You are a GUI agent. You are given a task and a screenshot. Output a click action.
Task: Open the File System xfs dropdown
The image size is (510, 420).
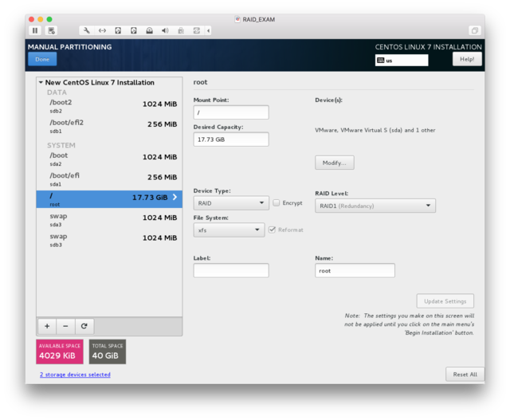coord(229,230)
